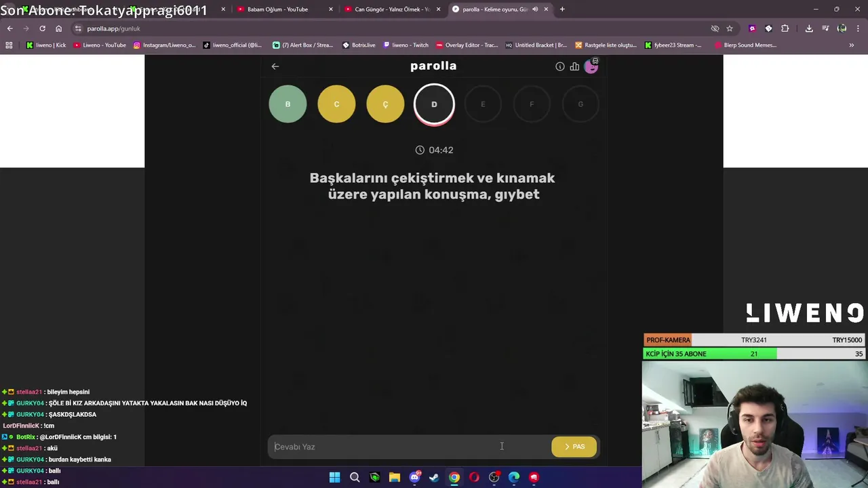Open Microsoft Edge from taskbar

(514, 477)
